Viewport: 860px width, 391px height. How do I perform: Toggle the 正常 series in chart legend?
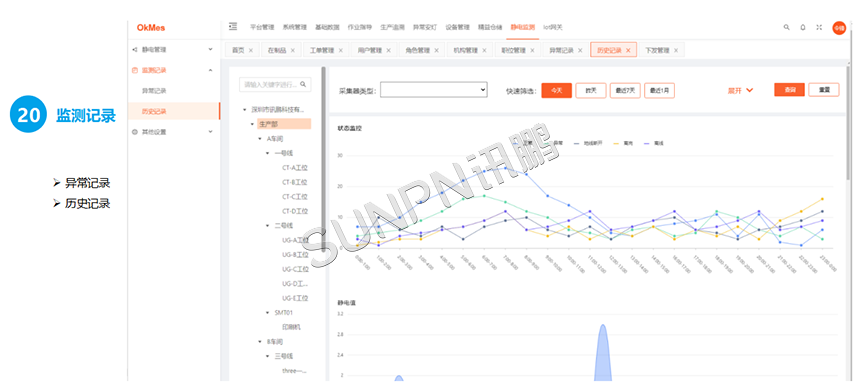522,143
